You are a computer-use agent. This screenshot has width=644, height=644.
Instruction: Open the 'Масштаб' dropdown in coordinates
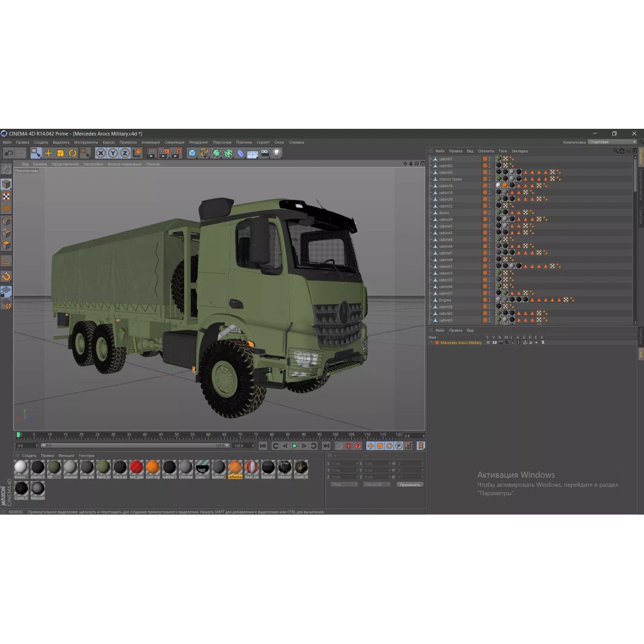[x=377, y=485]
